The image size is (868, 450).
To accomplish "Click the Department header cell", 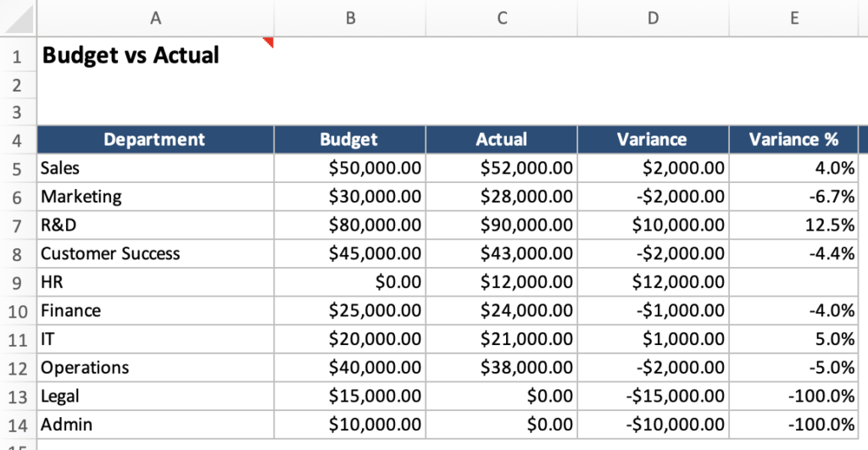I will (x=154, y=140).
